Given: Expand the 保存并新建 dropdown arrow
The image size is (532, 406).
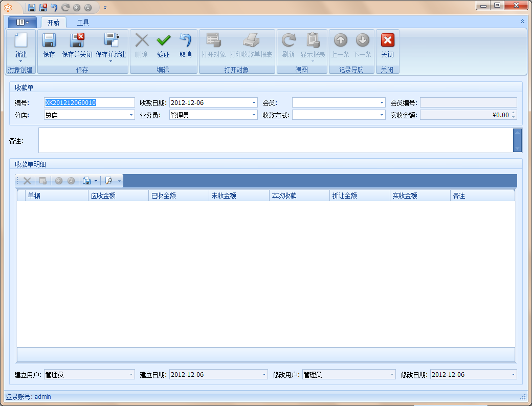Looking at the screenshot, I should point(111,61).
